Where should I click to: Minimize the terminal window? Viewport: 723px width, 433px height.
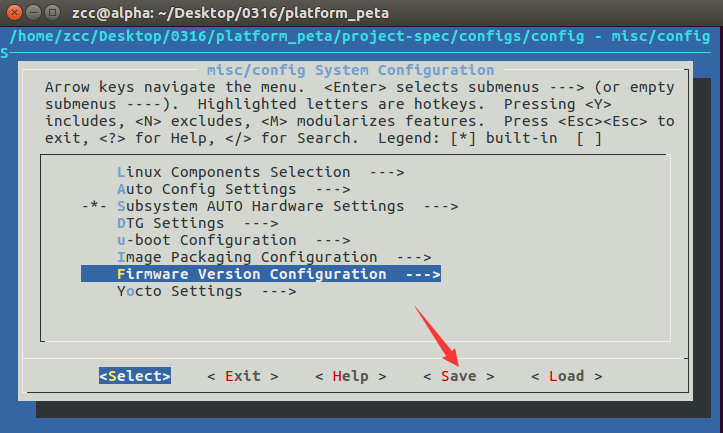33,12
